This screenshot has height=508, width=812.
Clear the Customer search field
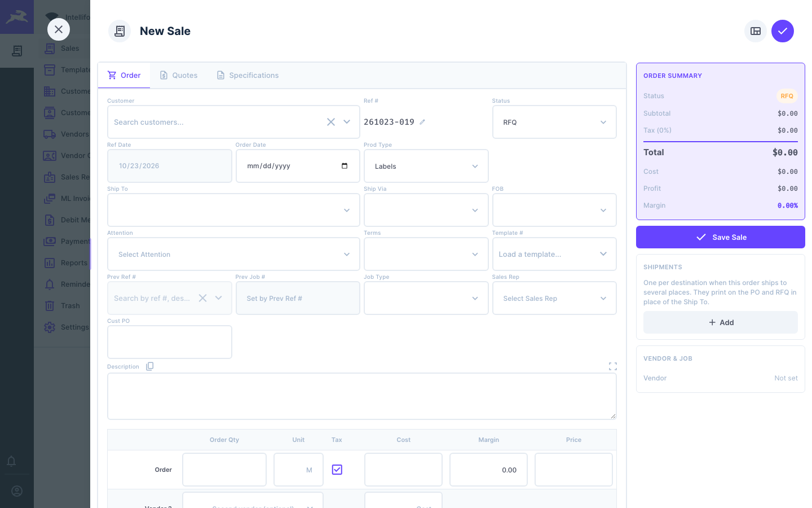pyautogui.click(x=331, y=122)
